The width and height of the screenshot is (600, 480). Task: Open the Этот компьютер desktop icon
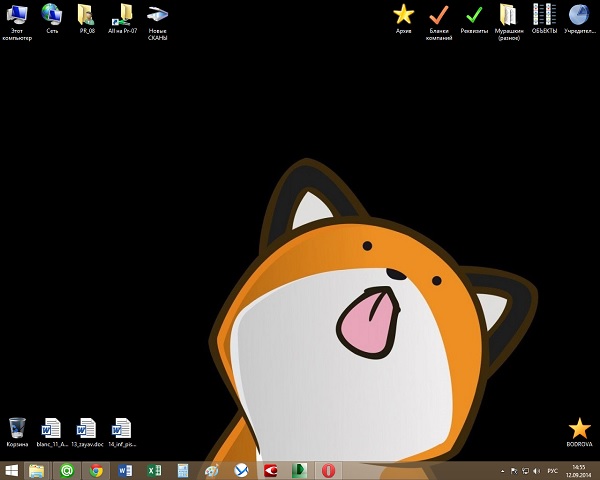17,15
